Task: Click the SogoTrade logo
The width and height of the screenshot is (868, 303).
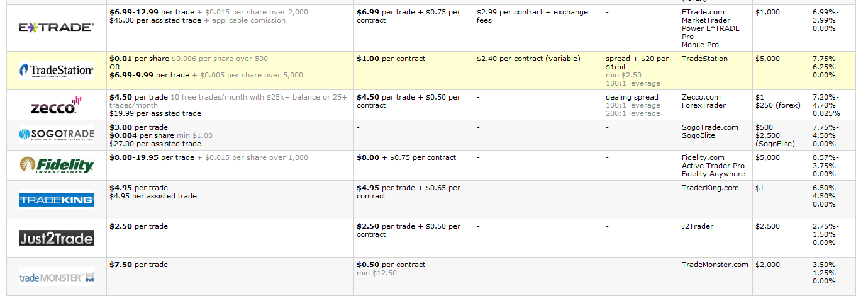Action: click(x=56, y=134)
